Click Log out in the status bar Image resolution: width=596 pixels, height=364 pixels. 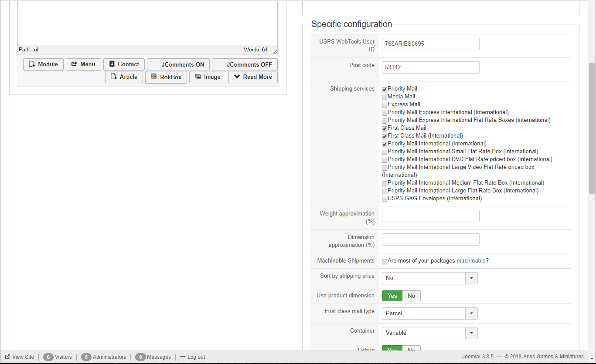193,357
